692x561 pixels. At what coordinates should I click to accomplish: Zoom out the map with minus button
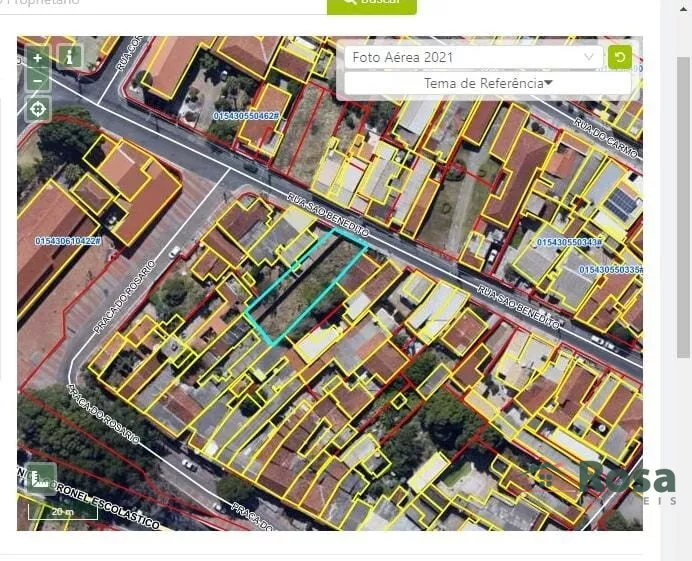tap(38, 81)
